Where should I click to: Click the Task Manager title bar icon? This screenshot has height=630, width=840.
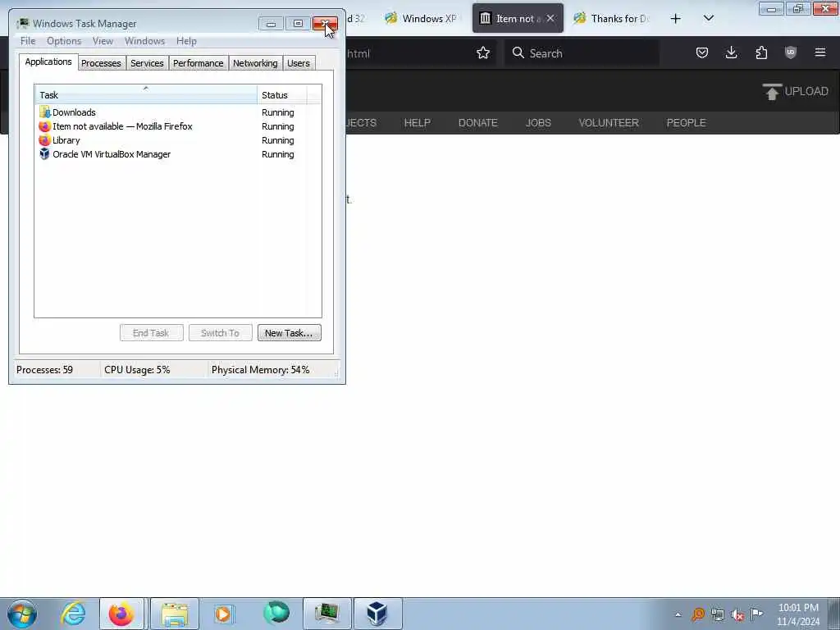coord(22,24)
